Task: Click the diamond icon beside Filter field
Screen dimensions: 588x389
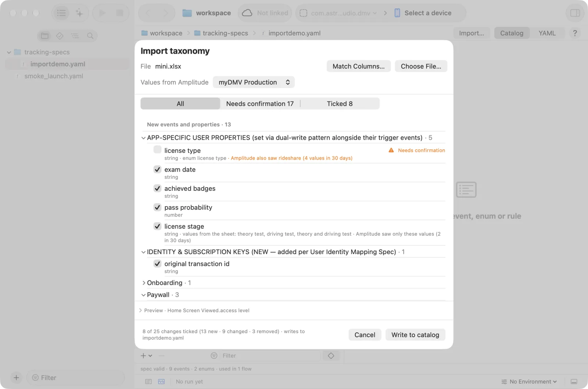Action: click(331, 356)
